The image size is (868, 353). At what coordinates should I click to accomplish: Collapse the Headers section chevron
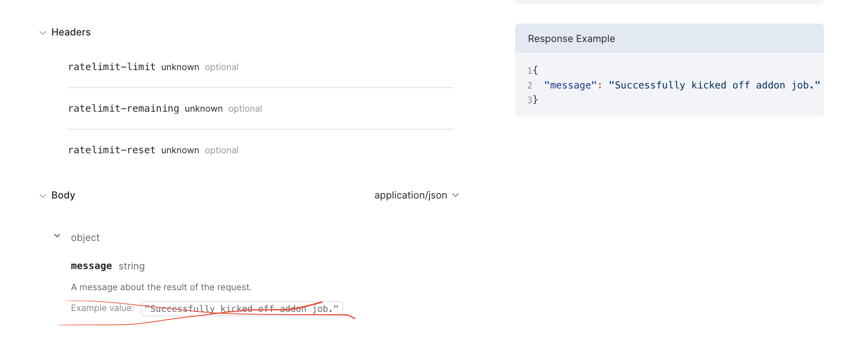click(43, 33)
